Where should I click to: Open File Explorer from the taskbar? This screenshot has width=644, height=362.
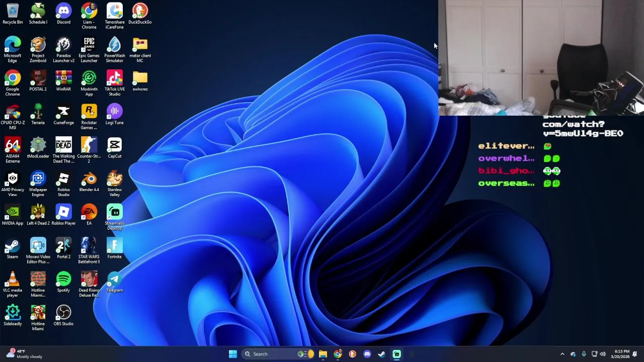323,354
